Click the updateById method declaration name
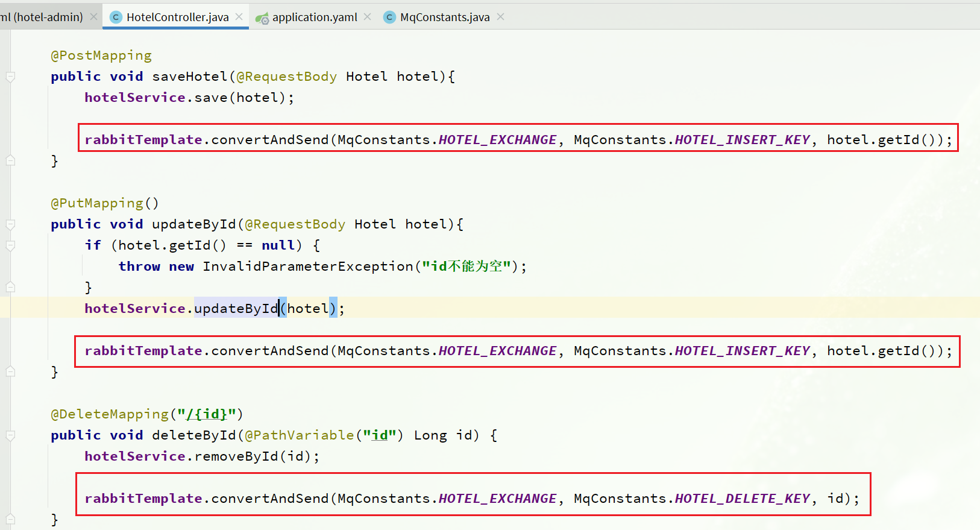 click(x=194, y=224)
